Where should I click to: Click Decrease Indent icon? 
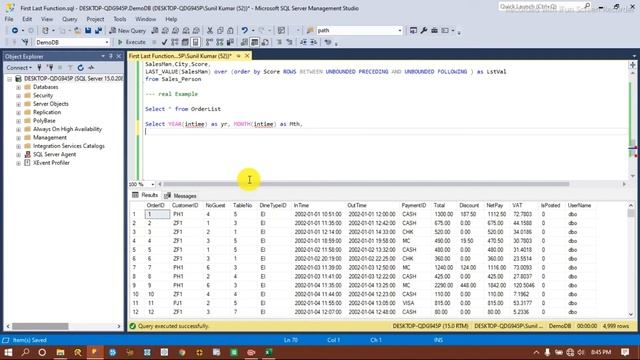pyautogui.click(x=303, y=42)
